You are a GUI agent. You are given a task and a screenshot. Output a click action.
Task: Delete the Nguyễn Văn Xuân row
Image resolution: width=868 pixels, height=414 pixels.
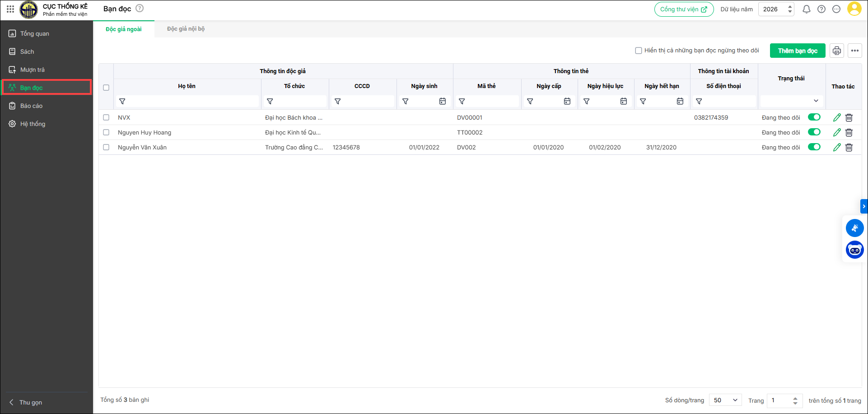pos(849,147)
